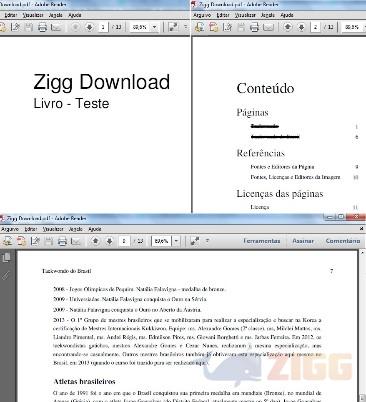
Task: Click Print icon in the Livro - Teste cover window
Action: (x=42, y=27)
